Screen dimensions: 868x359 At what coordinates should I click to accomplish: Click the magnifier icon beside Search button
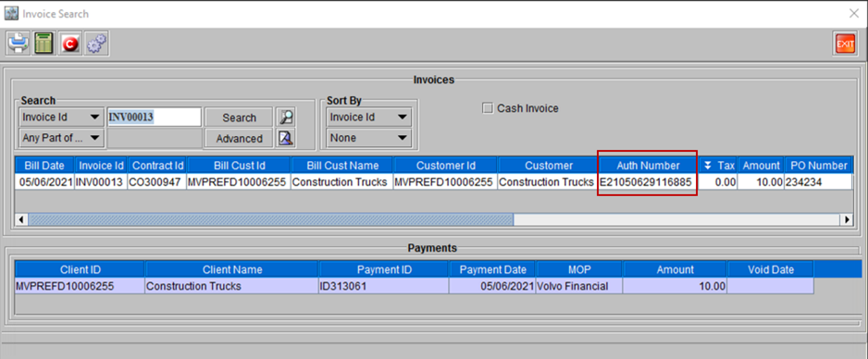coord(286,118)
